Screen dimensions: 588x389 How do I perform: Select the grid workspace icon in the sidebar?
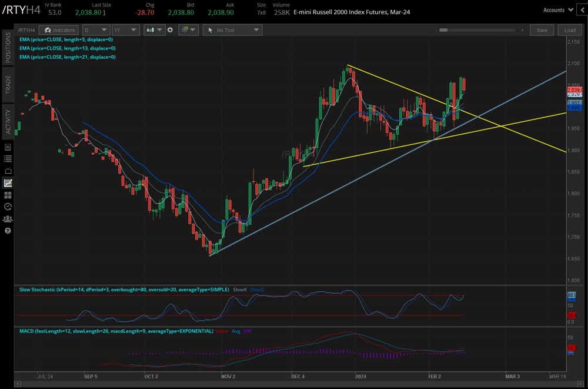point(6,195)
